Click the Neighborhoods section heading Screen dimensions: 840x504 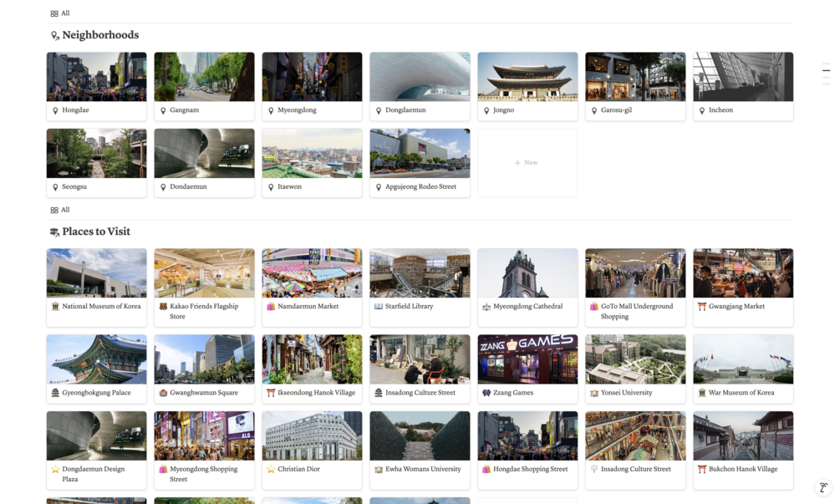100,35
